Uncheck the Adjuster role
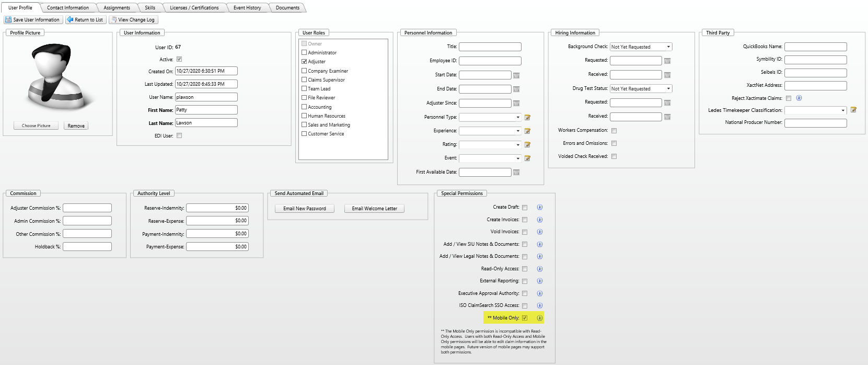868x365 pixels. (x=304, y=61)
